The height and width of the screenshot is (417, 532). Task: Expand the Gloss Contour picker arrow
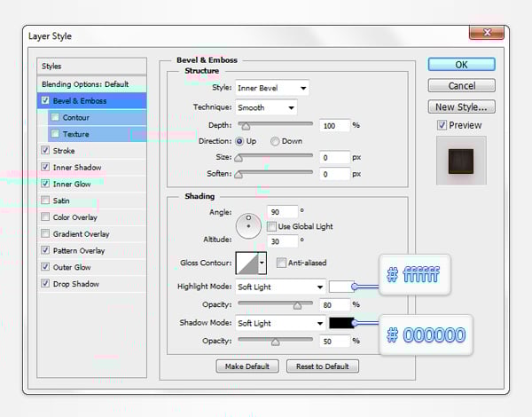click(262, 263)
